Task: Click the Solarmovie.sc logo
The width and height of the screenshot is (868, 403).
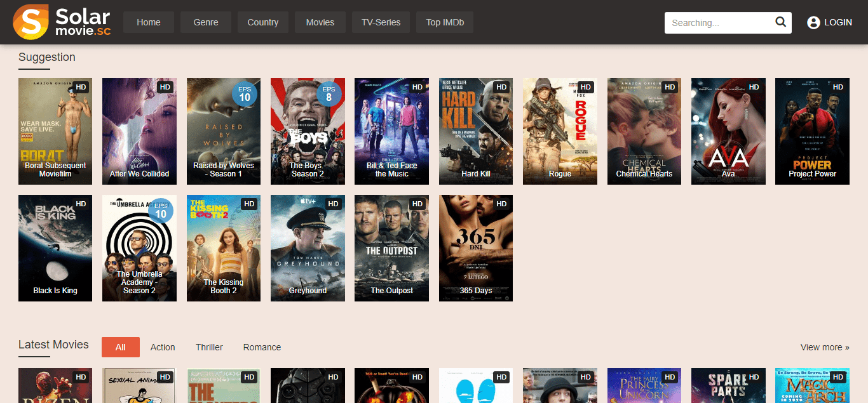Action: click(x=62, y=22)
